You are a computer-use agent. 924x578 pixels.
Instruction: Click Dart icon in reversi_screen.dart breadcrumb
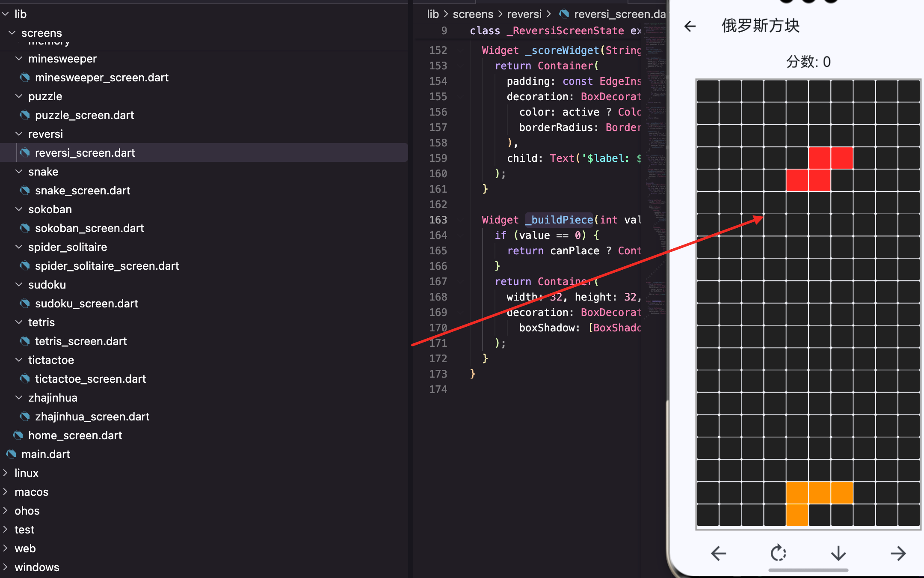564,14
